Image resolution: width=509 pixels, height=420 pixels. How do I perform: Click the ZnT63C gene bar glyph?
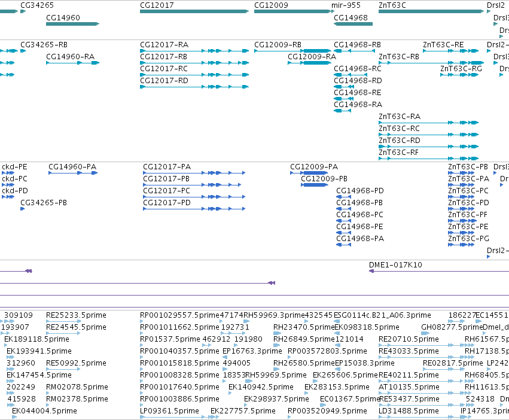point(431,11)
